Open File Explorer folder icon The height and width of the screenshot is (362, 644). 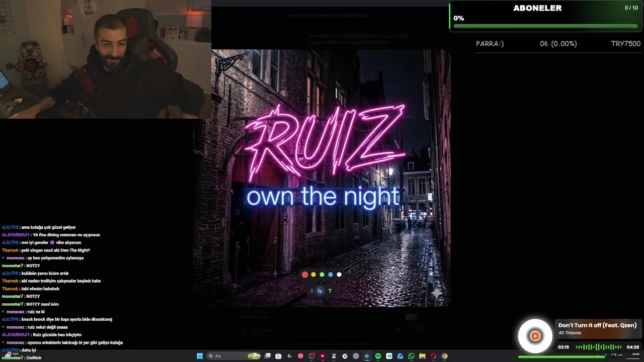pos(422,356)
